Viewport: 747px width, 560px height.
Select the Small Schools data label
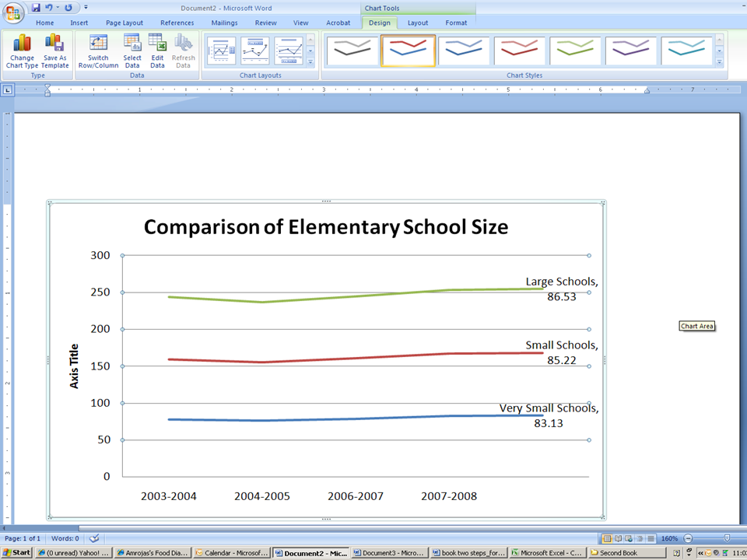(x=562, y=352)
